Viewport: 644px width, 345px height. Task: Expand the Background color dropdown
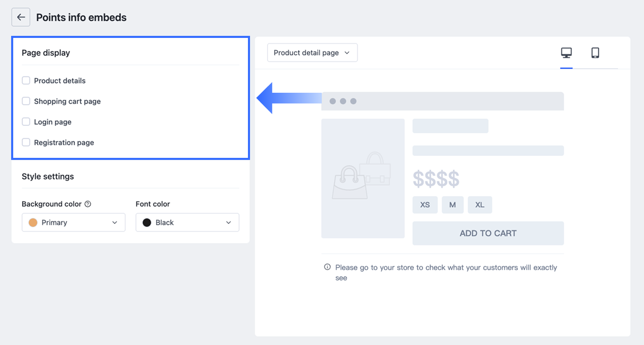(73, 223)
